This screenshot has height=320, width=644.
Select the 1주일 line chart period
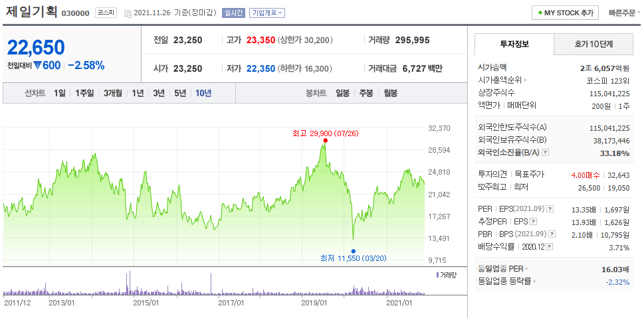click(x=84, y=93)
